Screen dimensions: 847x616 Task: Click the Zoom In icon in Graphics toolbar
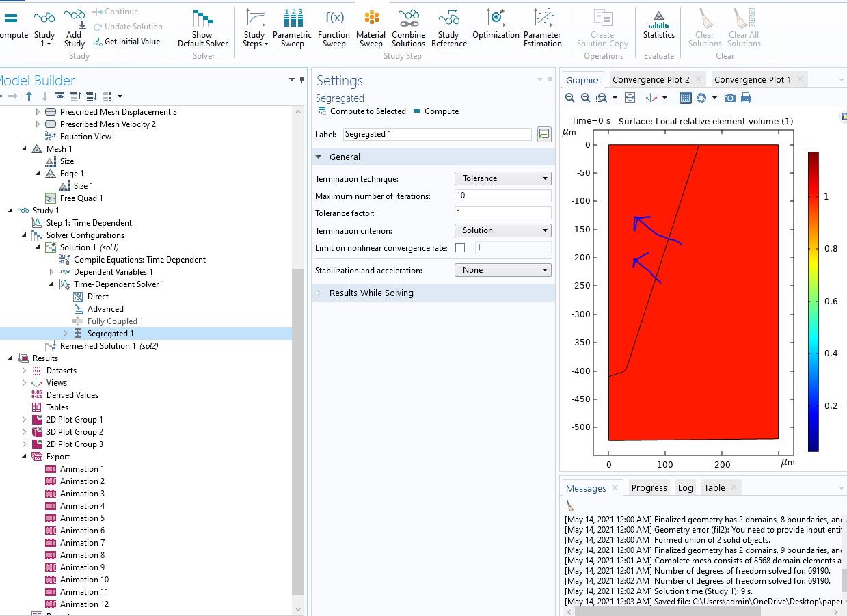(570, 98)
